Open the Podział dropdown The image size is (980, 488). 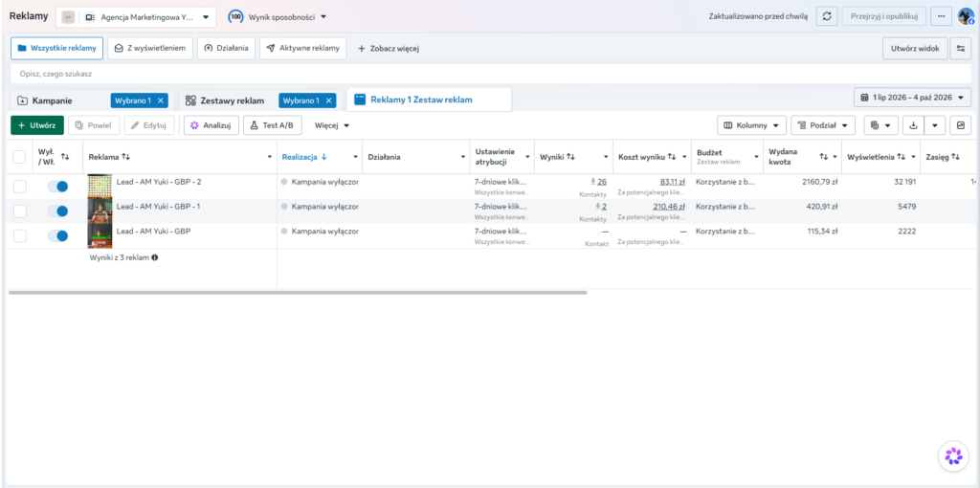coord(822,125)
